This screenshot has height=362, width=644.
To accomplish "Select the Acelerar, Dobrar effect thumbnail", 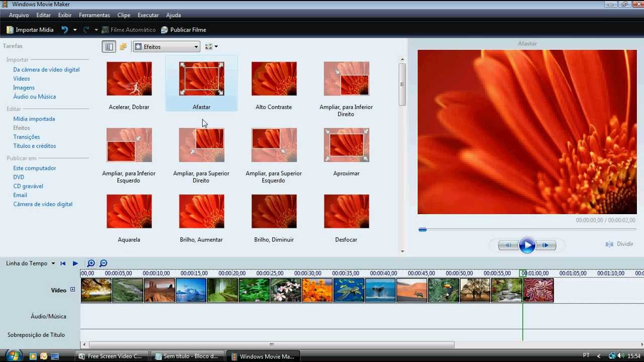I will tap(129, 79).
